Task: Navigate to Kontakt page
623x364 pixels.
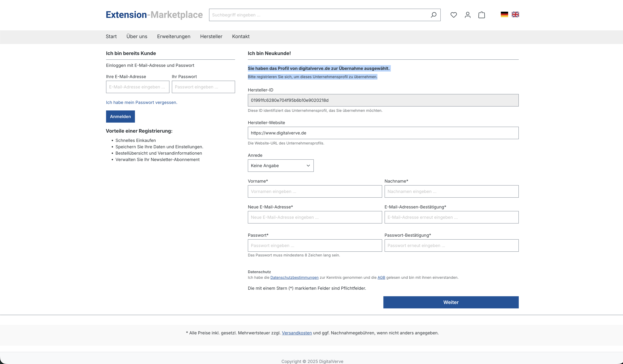Action: 241,37
